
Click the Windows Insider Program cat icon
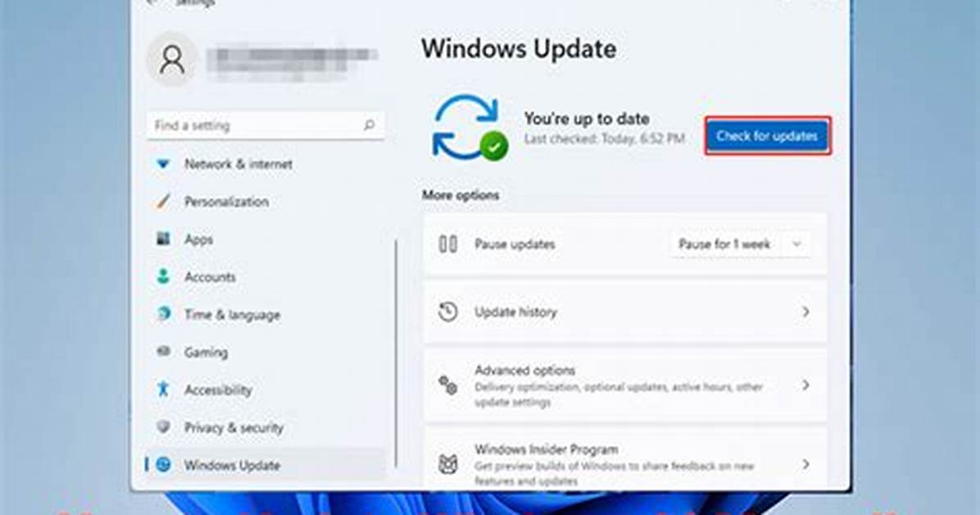[448, 464]
